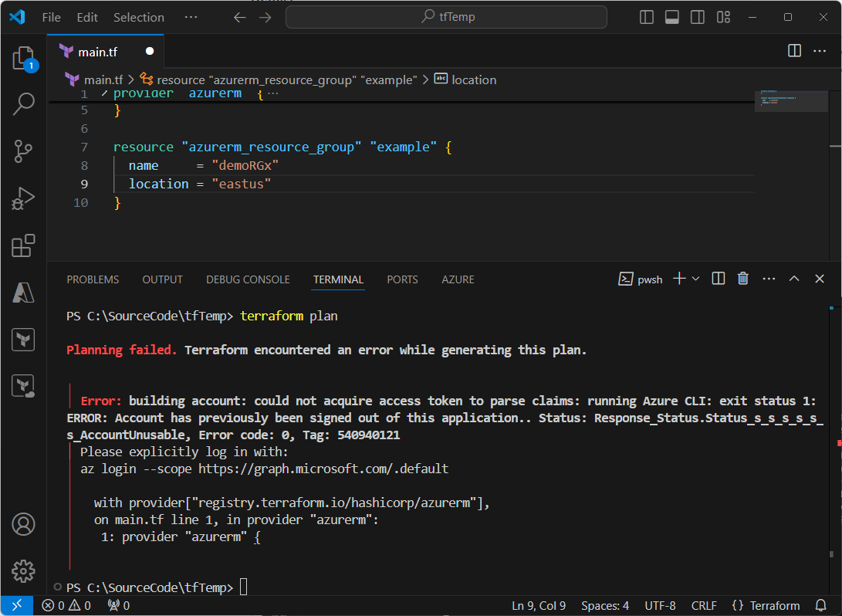Open the Accounts menu icon
The height and width of the screenshot is (616, 842).
(x=23, y=524)
